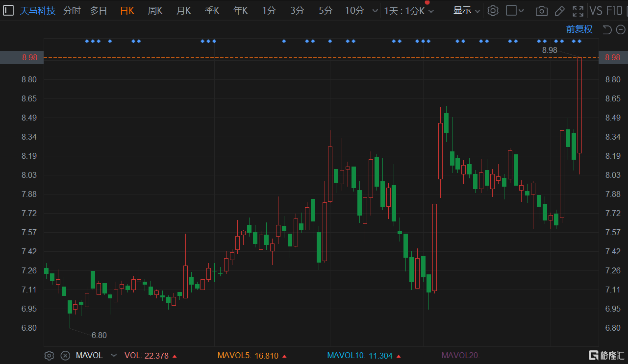Switch to the 1分 chart period
Screen dimensions: 628x364
point(269,10)
